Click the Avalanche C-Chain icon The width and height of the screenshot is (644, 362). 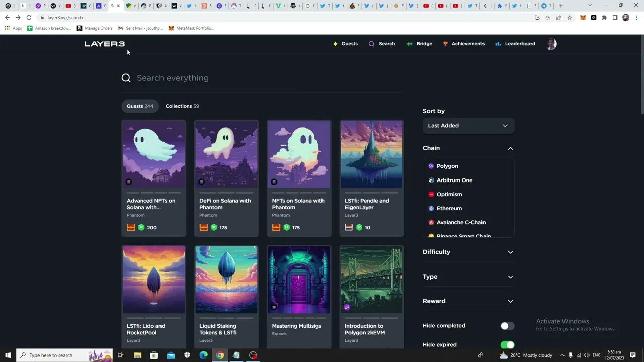tap(431, 222)
